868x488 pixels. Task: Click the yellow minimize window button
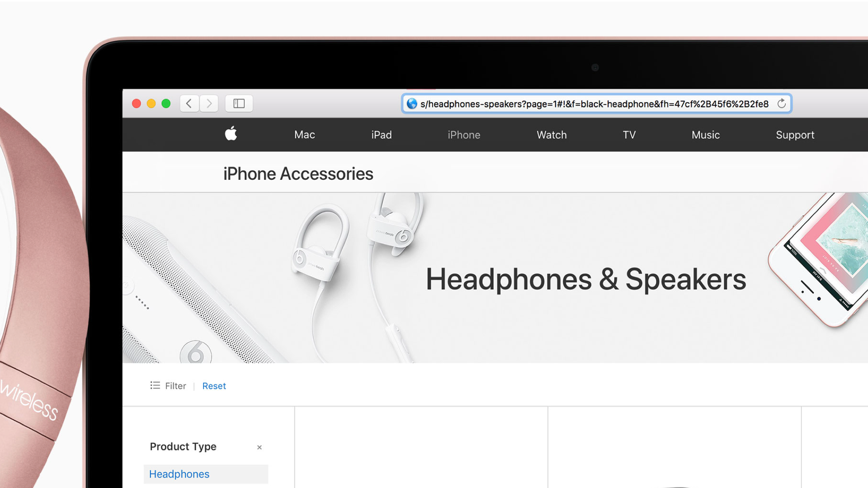coord(151,103)
